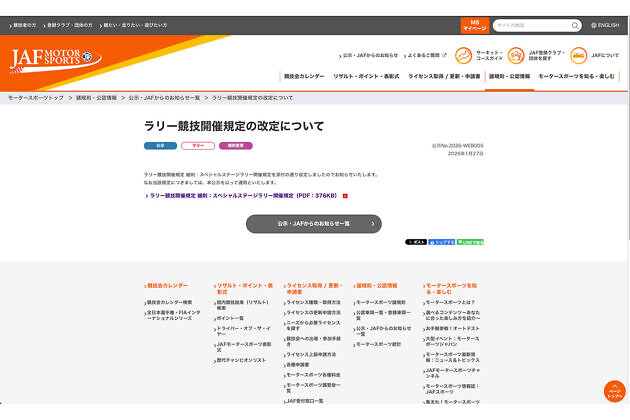Open the モータースポーツを知る・楽しむ menu
The image size is (630, 420).
tap(579, 76)
